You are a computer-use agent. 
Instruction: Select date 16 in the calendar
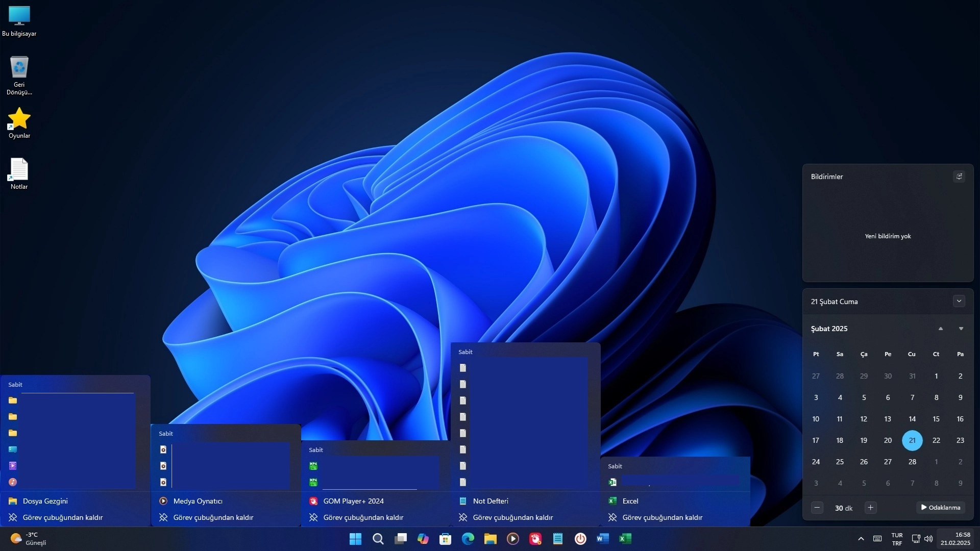click(x=960, y=419)
